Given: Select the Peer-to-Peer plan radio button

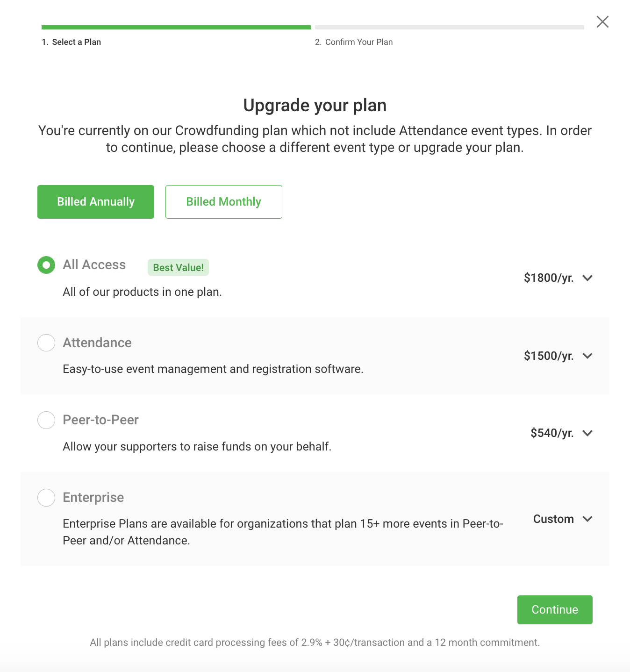Looking at the screenshot, I should click(x=46, y=420).
